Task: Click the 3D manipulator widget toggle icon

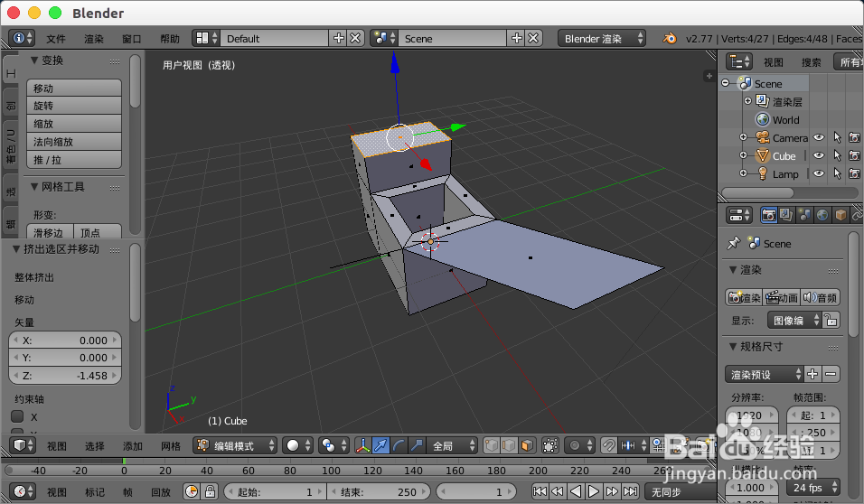Action: 362,445
